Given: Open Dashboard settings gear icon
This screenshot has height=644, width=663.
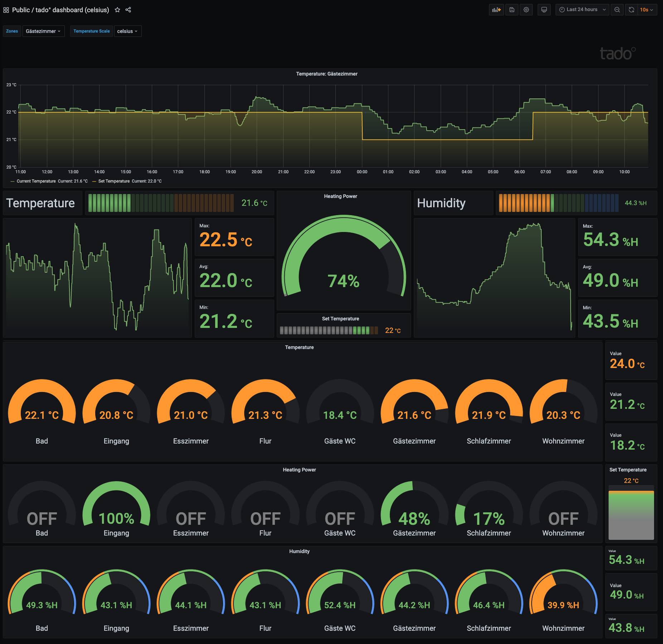Looking at the screenshot, I should [x=526, y=10].
